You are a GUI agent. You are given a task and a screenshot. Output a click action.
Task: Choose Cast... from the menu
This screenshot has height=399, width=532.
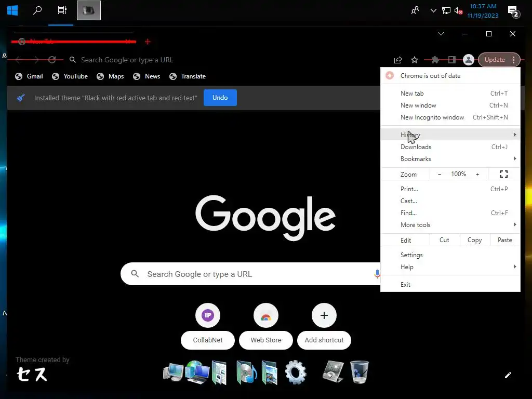pyautogui.click(x=450, y=201)
